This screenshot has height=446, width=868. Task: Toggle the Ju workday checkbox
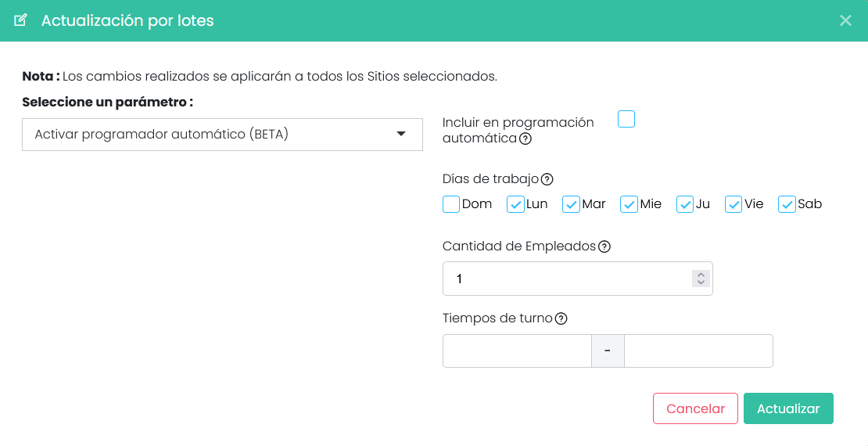point(685,204)
